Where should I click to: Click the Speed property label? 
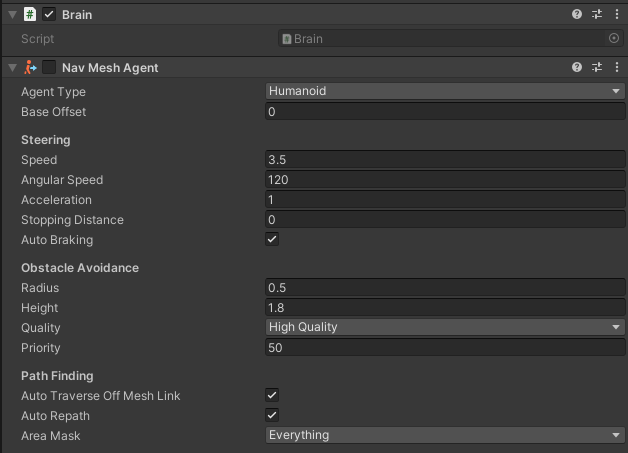(39, 160)
